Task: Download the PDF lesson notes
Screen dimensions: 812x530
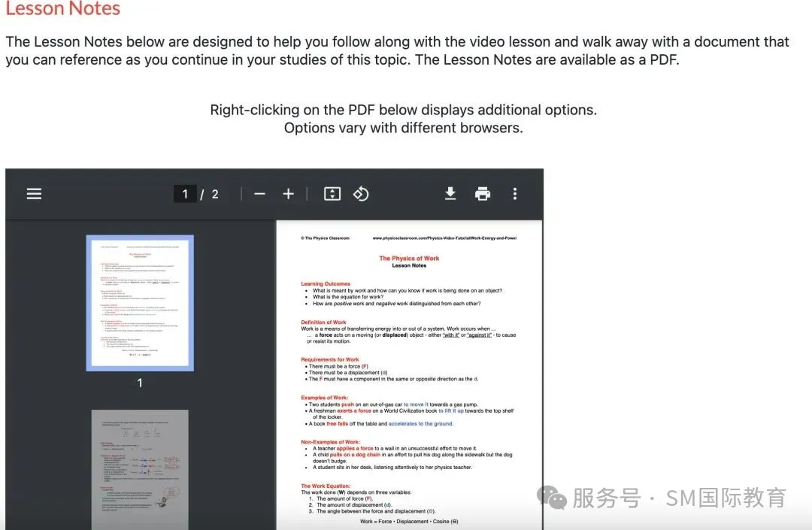Action: [450, 194]
